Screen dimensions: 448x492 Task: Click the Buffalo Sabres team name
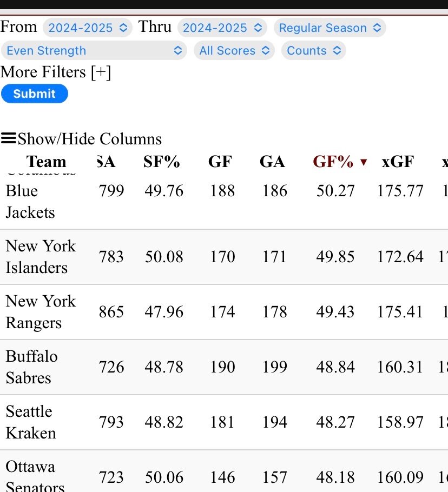click(x=32, y=367)
